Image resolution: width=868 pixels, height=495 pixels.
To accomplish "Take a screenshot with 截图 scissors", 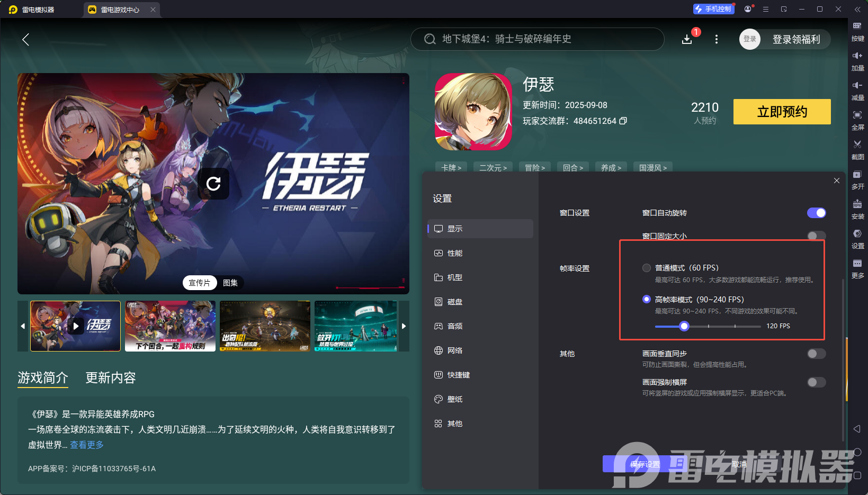I will (x=857, y=149).
